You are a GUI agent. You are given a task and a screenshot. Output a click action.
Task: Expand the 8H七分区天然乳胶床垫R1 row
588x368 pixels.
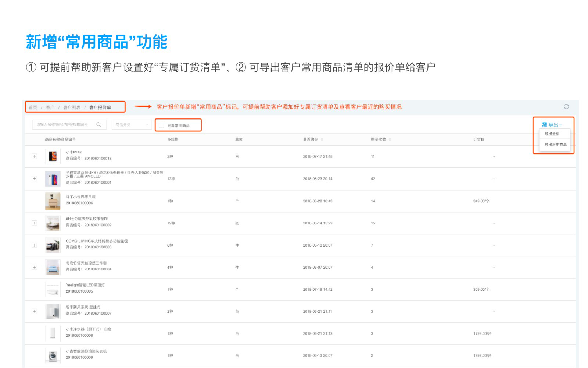34,223
